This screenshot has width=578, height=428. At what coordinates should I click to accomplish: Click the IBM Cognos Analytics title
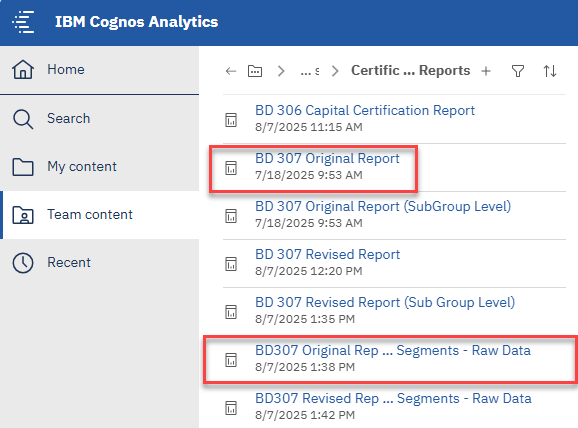pyautogui.click(x=136, y=22)
